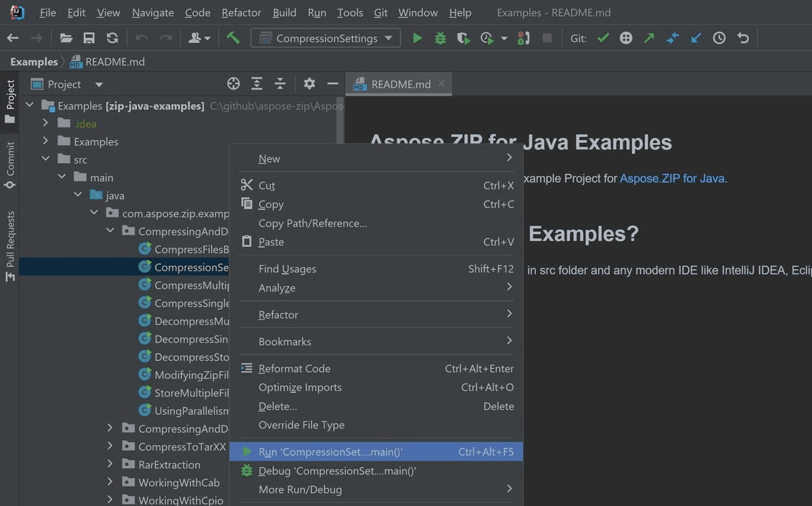The image size is (812, 506).
Task: Hide the Project panel with minus icon
Action: (x=332, y=83)
